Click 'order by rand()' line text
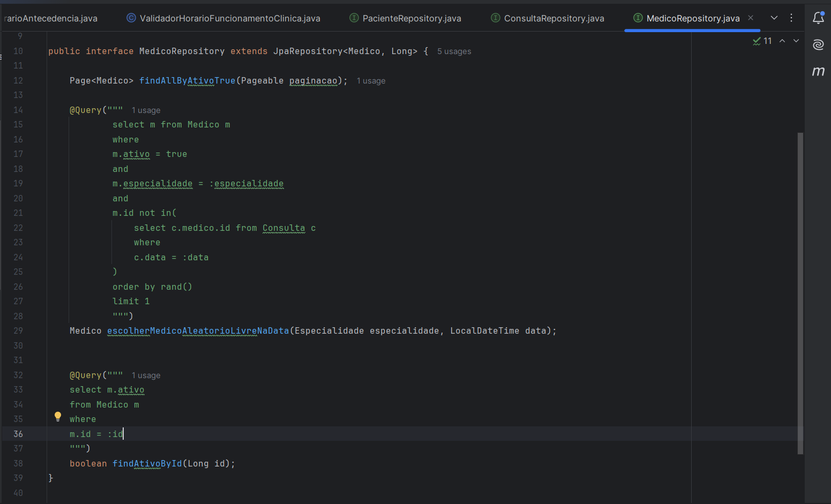 pos(153,287)
